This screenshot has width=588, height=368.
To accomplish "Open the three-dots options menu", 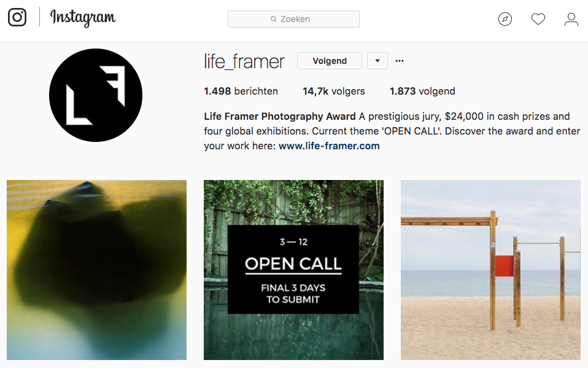I will pyautogui.click(x=400, y=61).
